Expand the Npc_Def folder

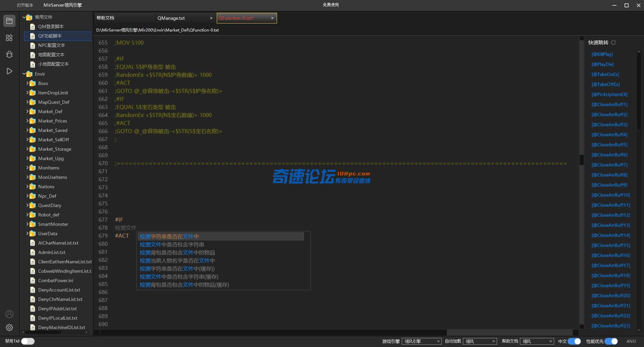point(28,196)
